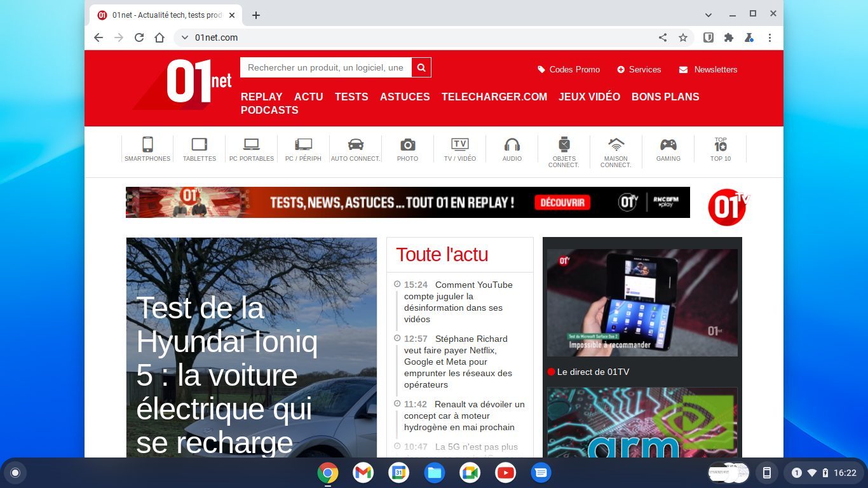The height and width of the screenshot is (488, 868).
Task: Open the Toute l'actu heading
Action: [442, 254]
